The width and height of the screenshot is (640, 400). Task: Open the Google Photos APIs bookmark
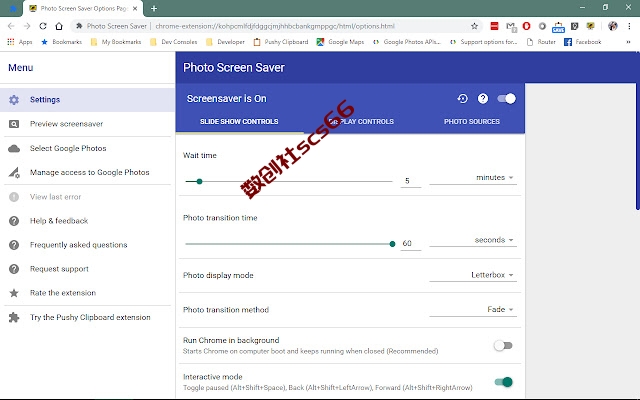(407, 42)
